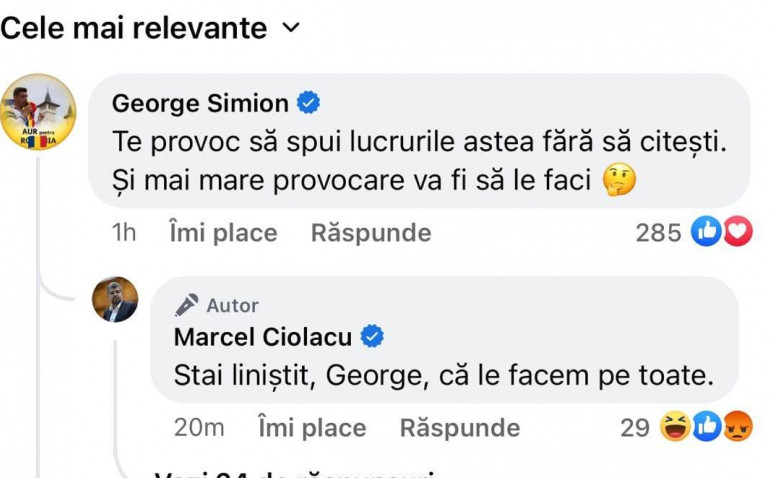The width and height of the screenshot is (772, 478).
Task: Click the thinking face emoji in the comment
Action: coord(619,180)
